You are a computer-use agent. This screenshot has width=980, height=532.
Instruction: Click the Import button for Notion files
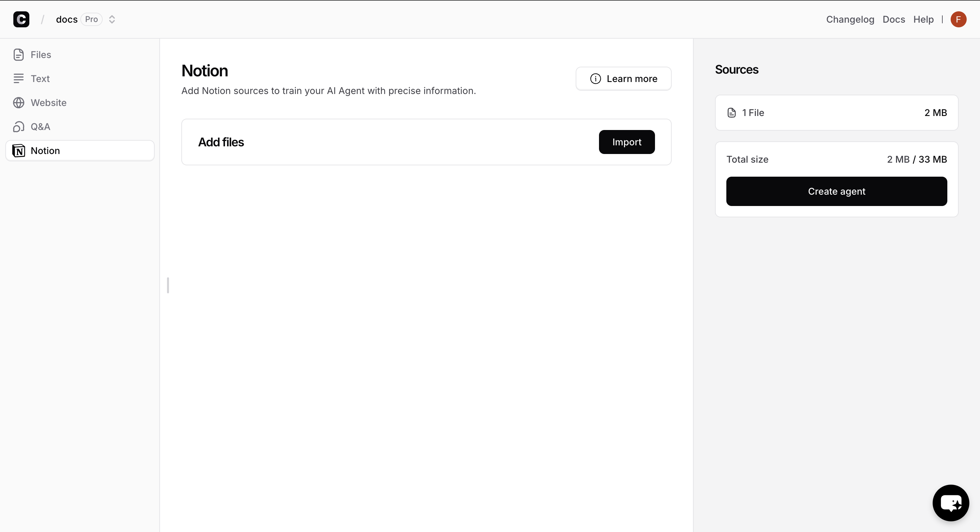point(627,142)
